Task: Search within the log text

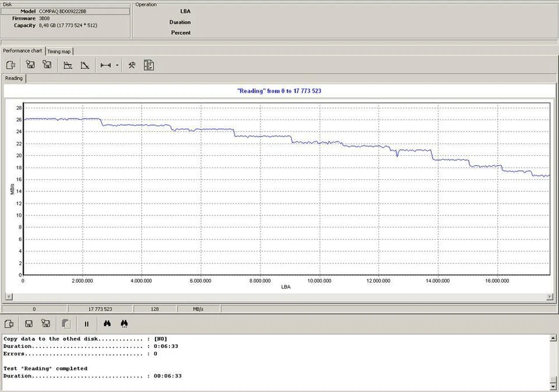Action: pos(108,323)
